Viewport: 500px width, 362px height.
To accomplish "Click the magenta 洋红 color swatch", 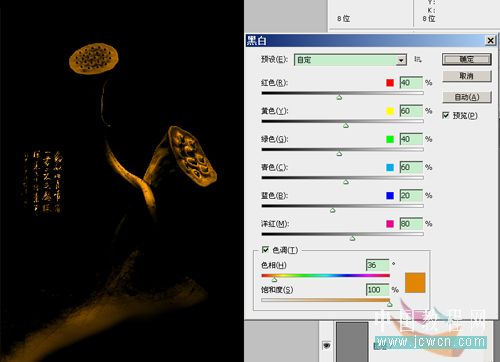I will click(x=390, y=224).
